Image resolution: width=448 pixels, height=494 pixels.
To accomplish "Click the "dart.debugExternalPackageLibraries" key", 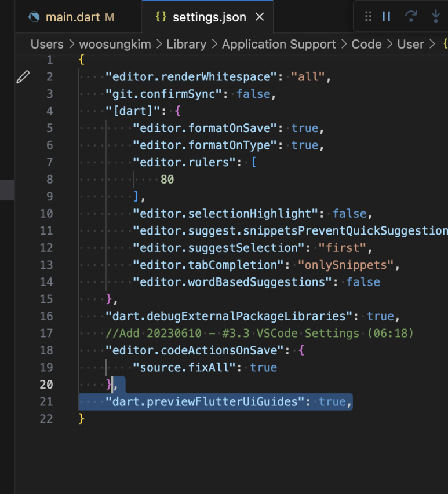I will tap(229, 316).
